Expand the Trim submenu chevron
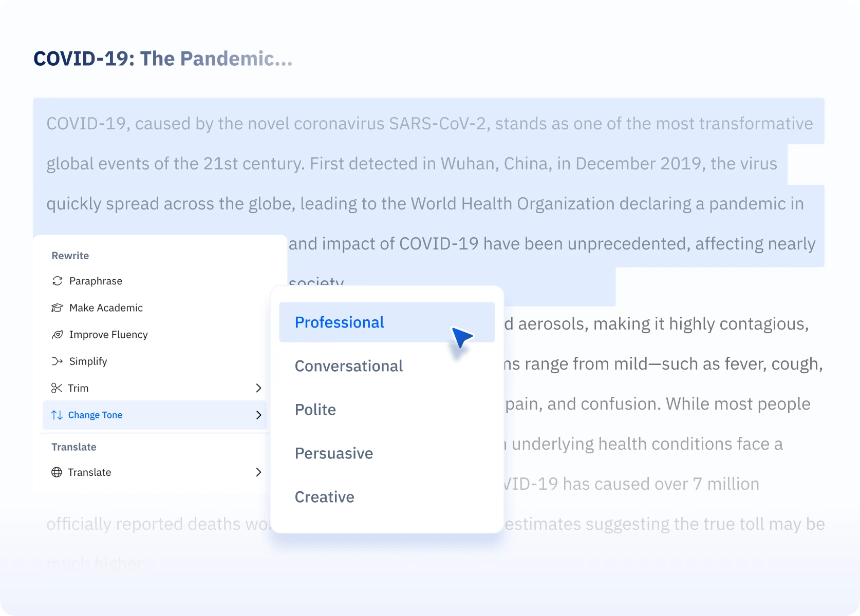The image size is (860, 616). pyautogui.click(x=258, y=388)
